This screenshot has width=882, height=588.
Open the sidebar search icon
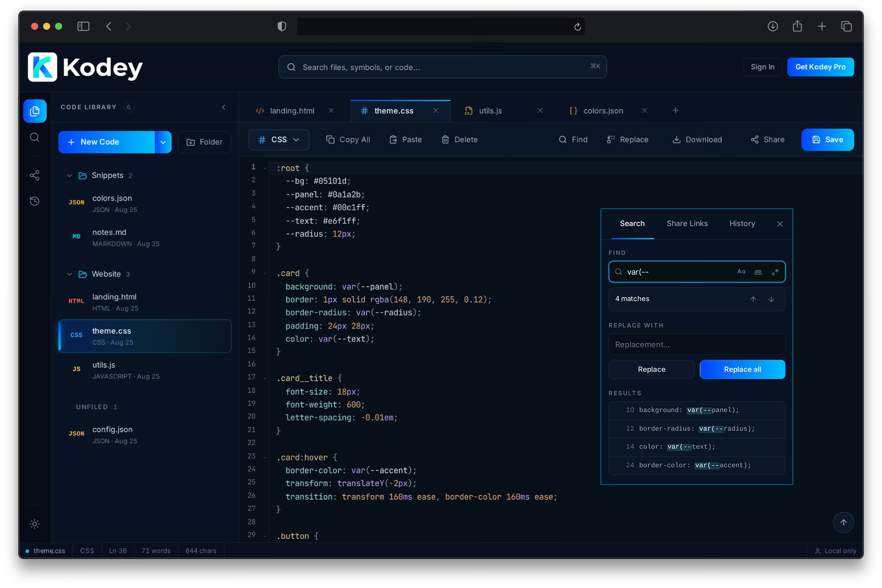[35, 137]
